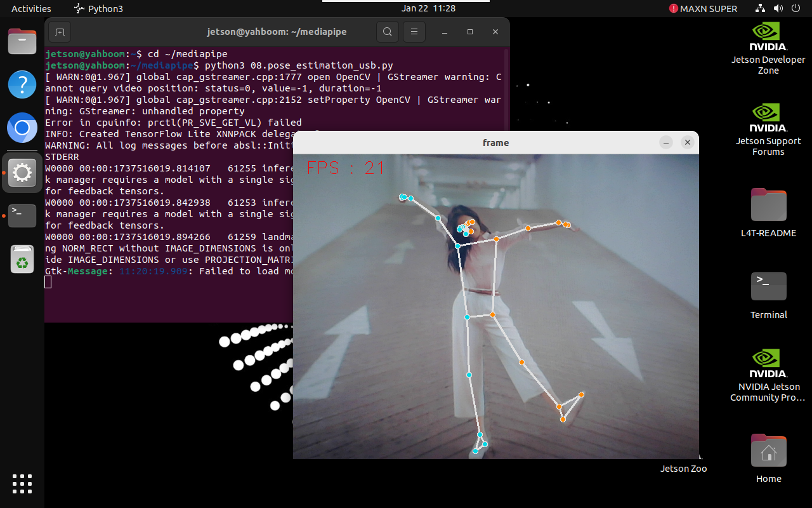Open Jetson Developer Zone desktop shortcut
Viewport: 812px width, 508px height.
point(768,49)
